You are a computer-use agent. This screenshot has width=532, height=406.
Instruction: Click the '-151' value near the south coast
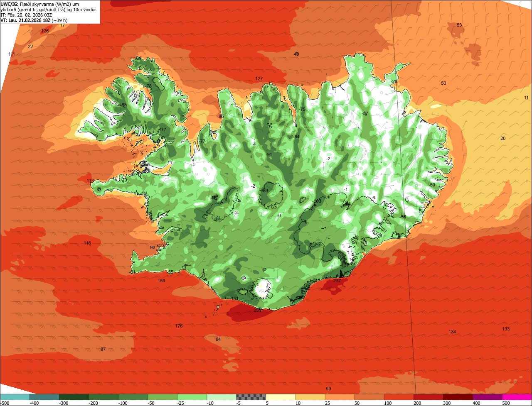(x=234, y=299)
